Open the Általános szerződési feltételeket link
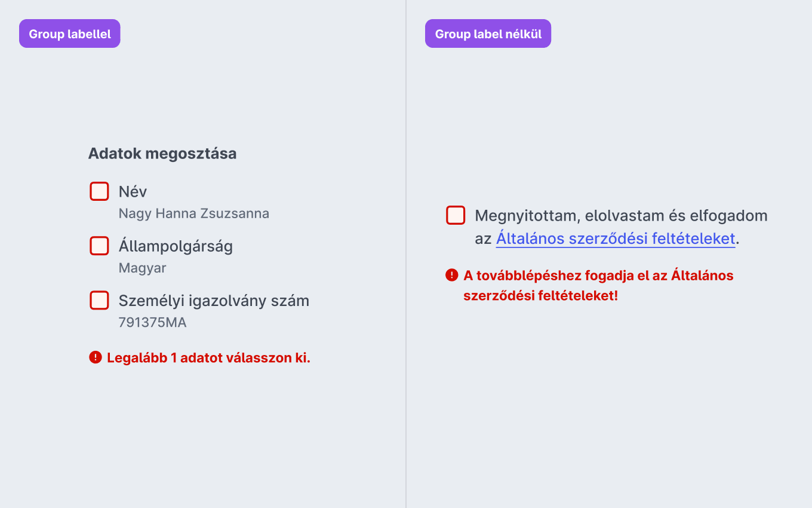 click(616, 238)
